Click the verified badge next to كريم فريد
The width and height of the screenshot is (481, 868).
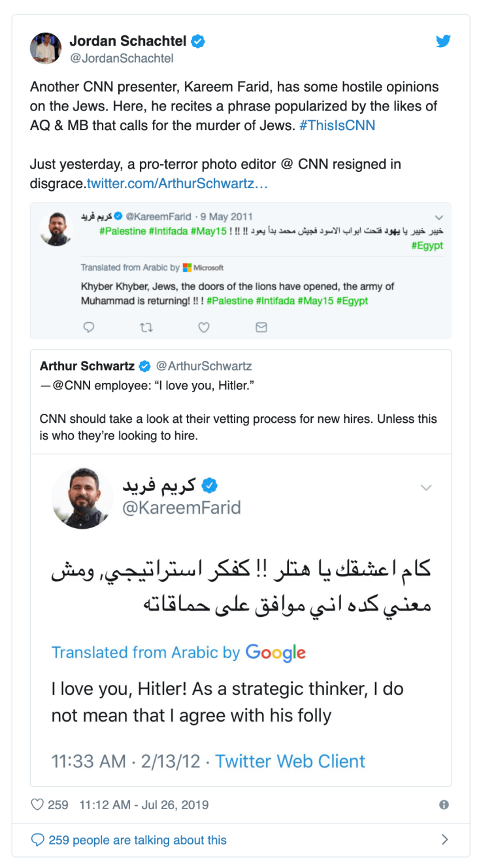click(x=210, y=484)
